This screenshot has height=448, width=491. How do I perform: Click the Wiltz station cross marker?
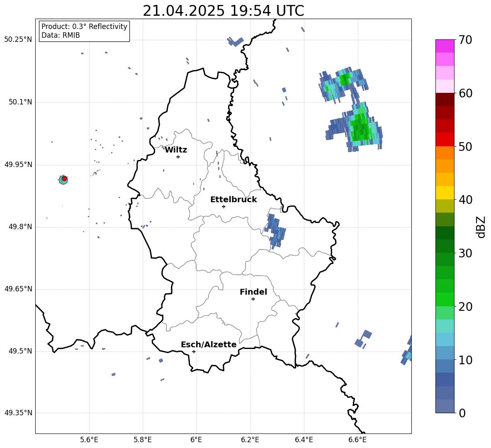coord(178,157)
